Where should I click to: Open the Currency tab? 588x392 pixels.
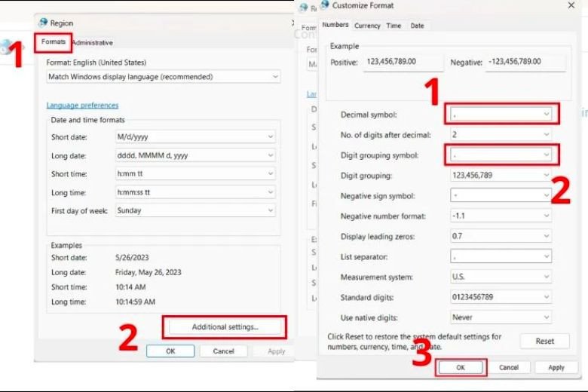click(367, 26)
